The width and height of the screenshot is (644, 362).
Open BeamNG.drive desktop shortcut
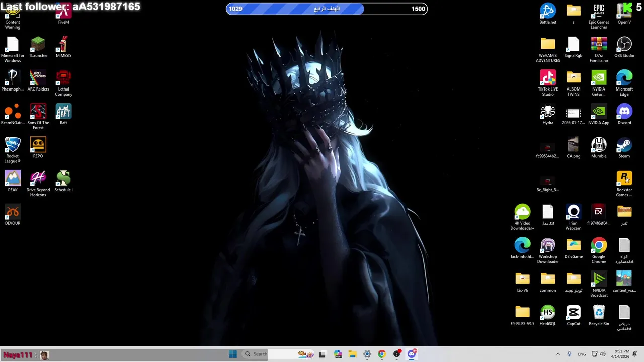point(13,115)
